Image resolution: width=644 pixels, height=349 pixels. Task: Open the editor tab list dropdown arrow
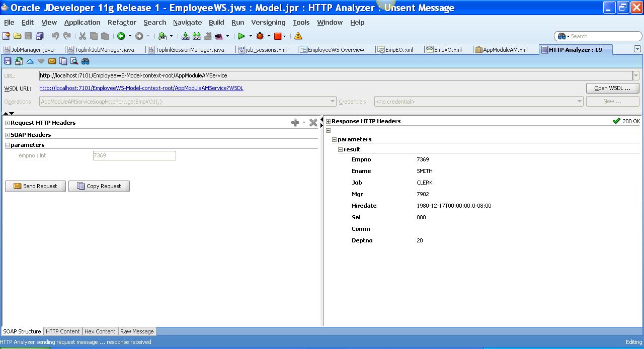pos(637,49)
